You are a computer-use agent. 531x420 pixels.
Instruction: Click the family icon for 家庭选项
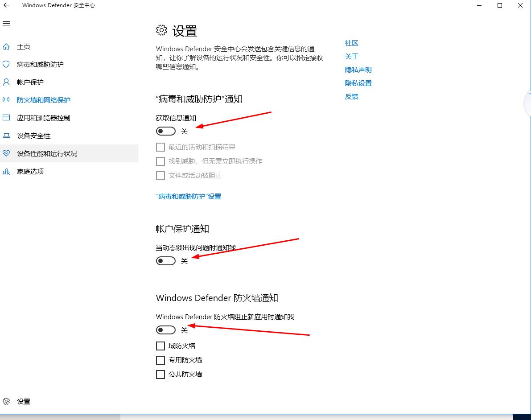pyautogui.click(x=6, y=171)
